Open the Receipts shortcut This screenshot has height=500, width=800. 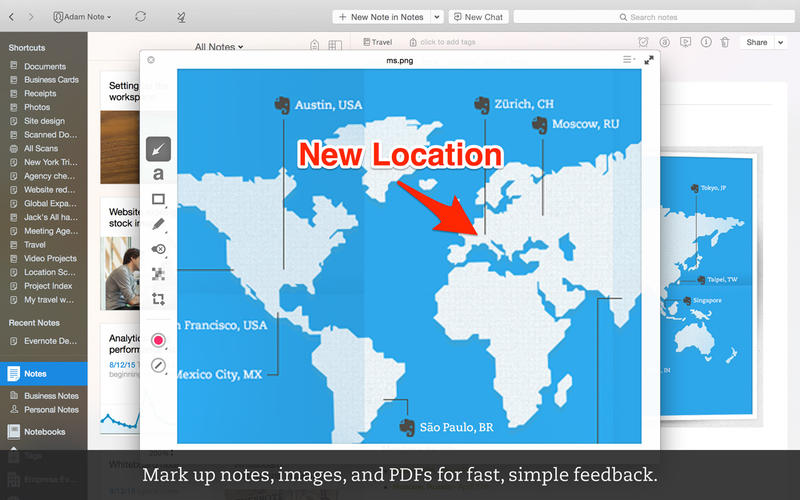tap(40, 94)
